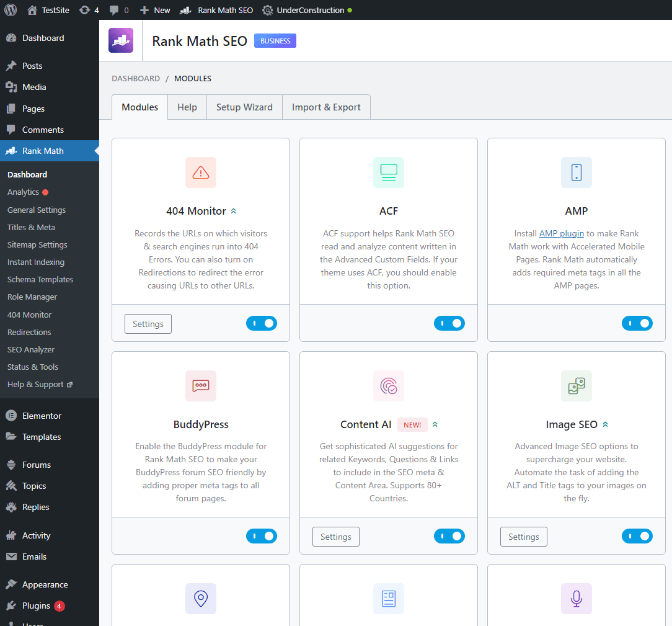Turn off the Image SEO toggle
The width and height of the screenshot is (672, 626).
click(637, 536)
